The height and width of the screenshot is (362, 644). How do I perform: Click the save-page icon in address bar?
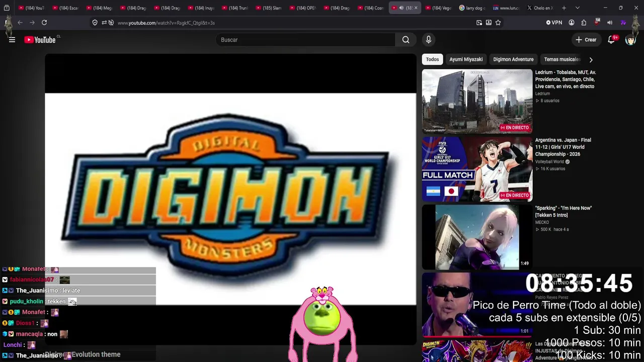[489, 23]
